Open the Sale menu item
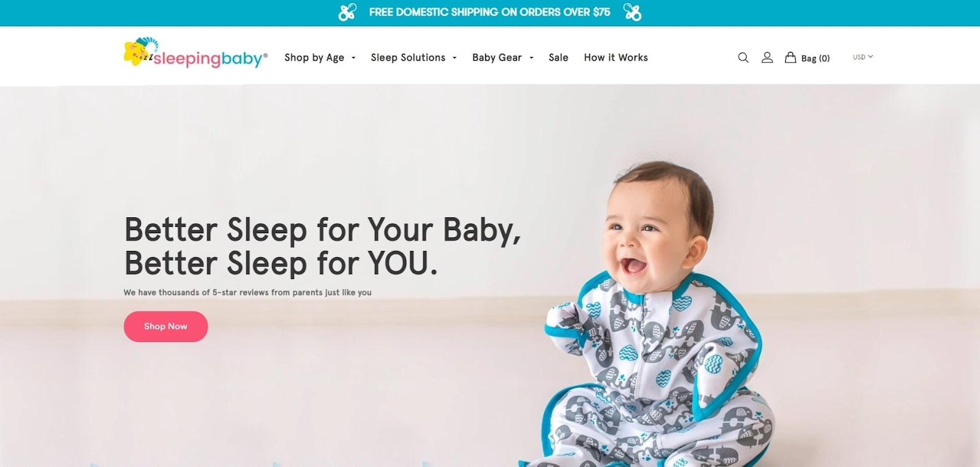The image size is (980, 467). pos(559,58)
